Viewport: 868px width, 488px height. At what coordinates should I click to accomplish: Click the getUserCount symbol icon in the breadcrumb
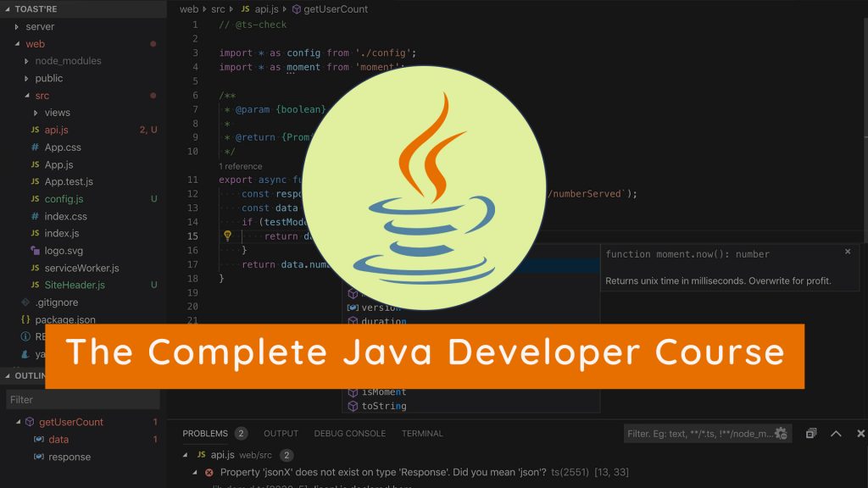pyautogui.click(x=296, y=9)
